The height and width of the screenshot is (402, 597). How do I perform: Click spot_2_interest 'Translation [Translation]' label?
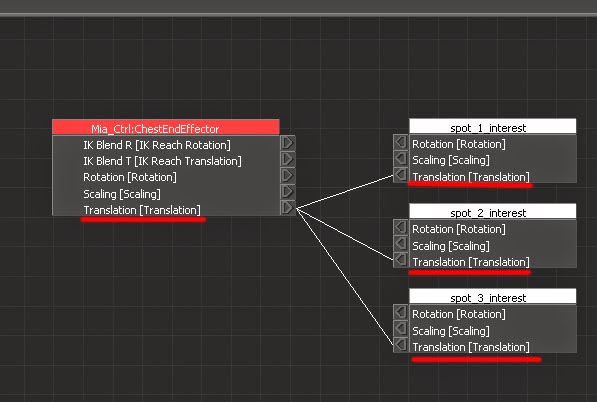pyautogui.click(x=471, y=262)
